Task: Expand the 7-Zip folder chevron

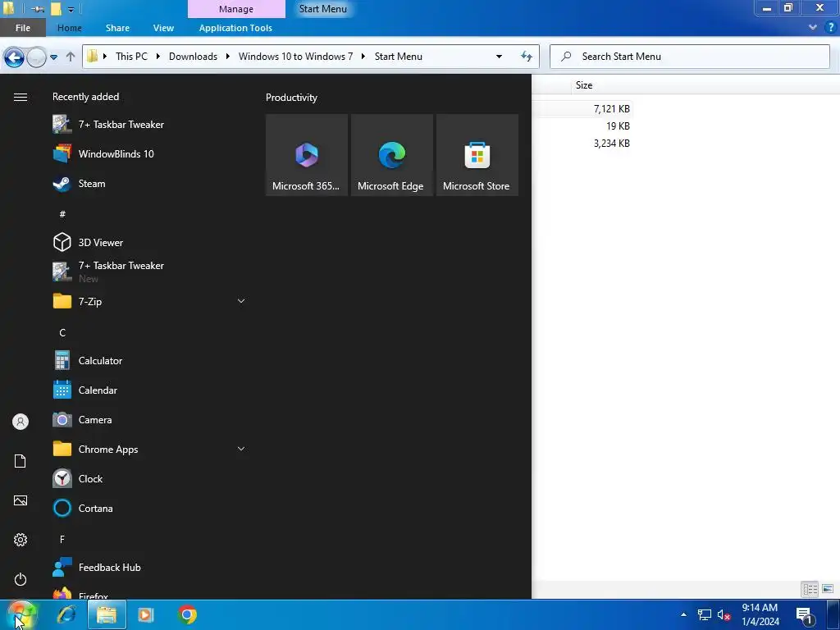Action: 241,301
